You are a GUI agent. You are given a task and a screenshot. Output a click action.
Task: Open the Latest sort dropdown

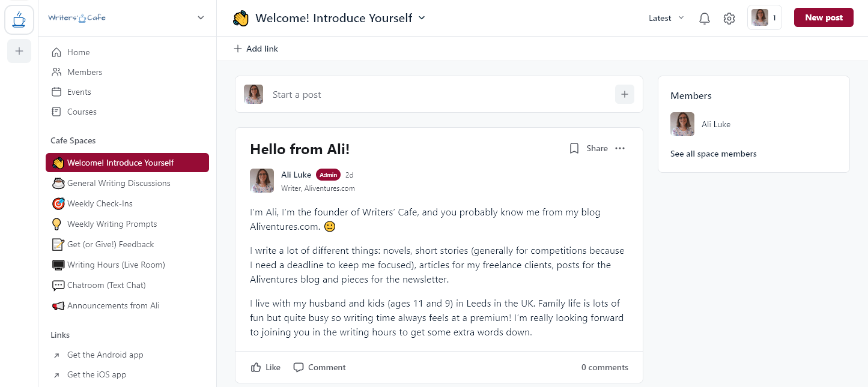coord(666,18)
